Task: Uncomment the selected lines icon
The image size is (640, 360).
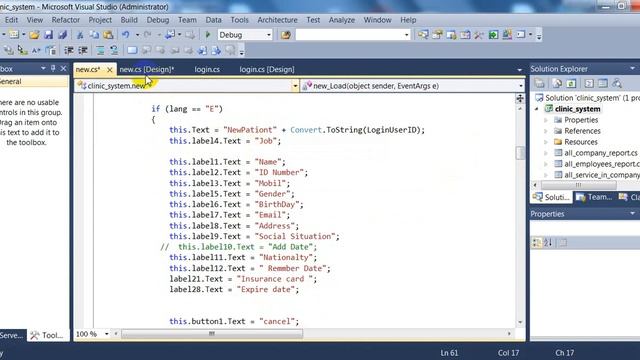Action: [114, 50]
